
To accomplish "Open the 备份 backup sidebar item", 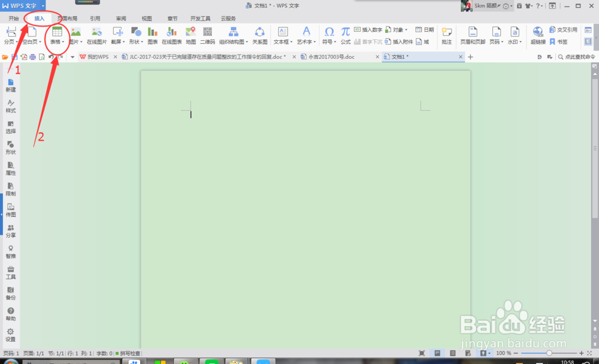I will [11, 294].
